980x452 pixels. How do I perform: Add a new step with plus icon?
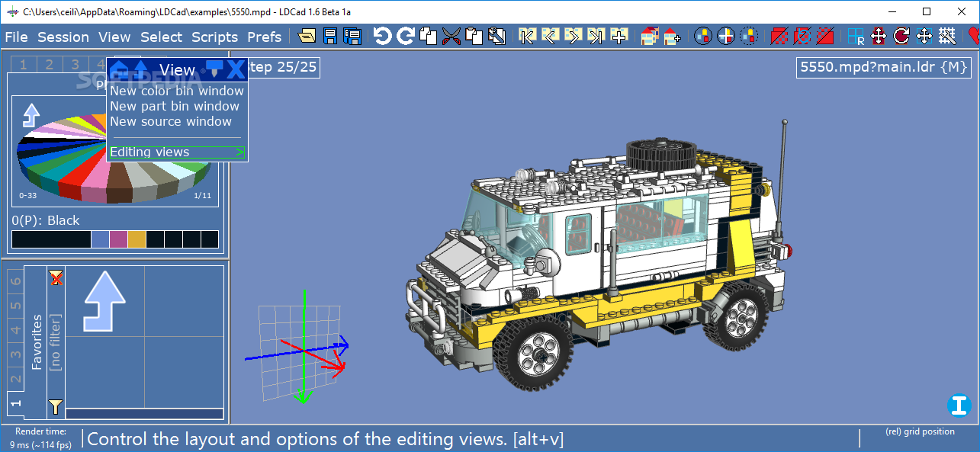(x=619, y=36)
